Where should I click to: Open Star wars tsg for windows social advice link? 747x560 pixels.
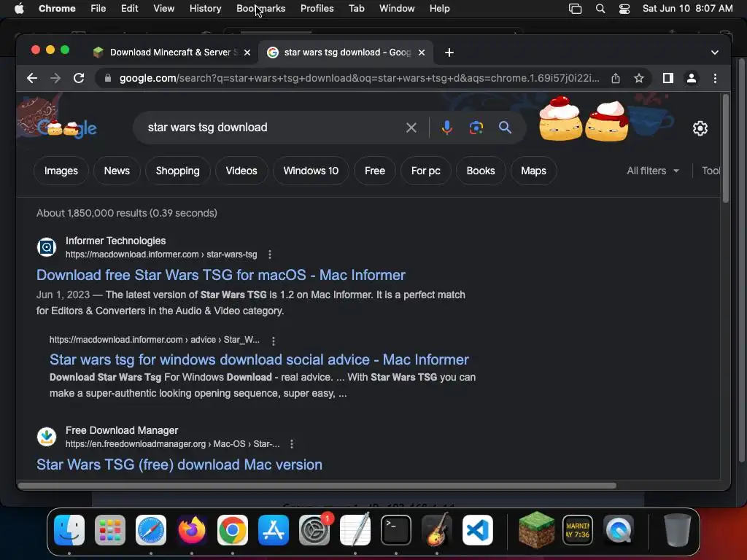click(259, 359)
